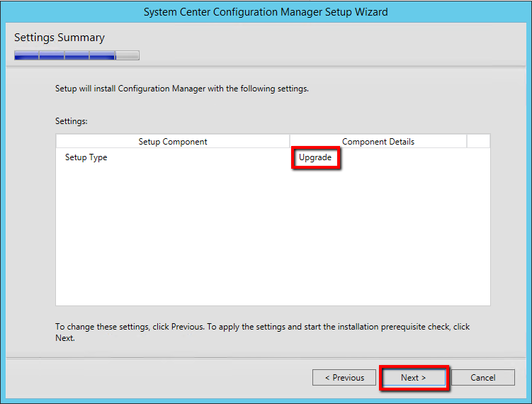Click the blank column header after Component Details
The image size is (532, 404).
click(478, 142)
